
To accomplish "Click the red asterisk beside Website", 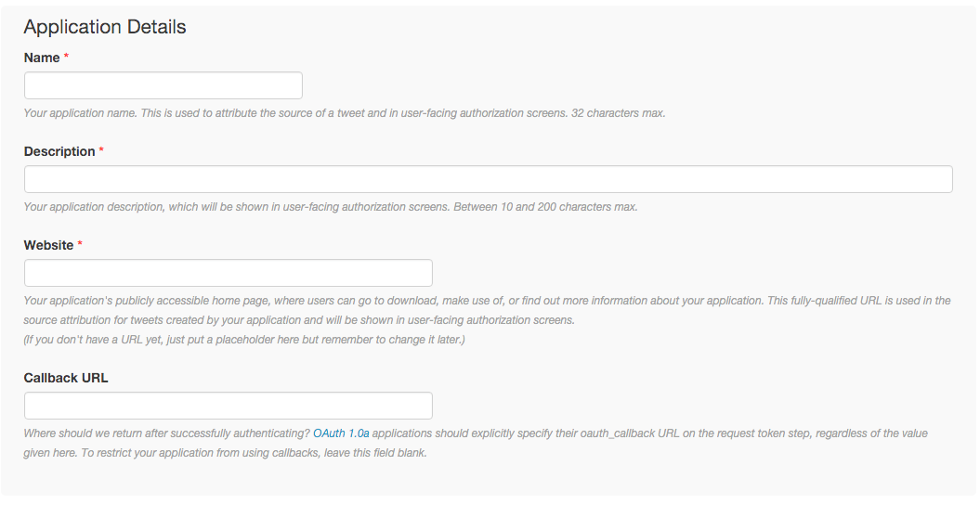I will pos(80,245).
